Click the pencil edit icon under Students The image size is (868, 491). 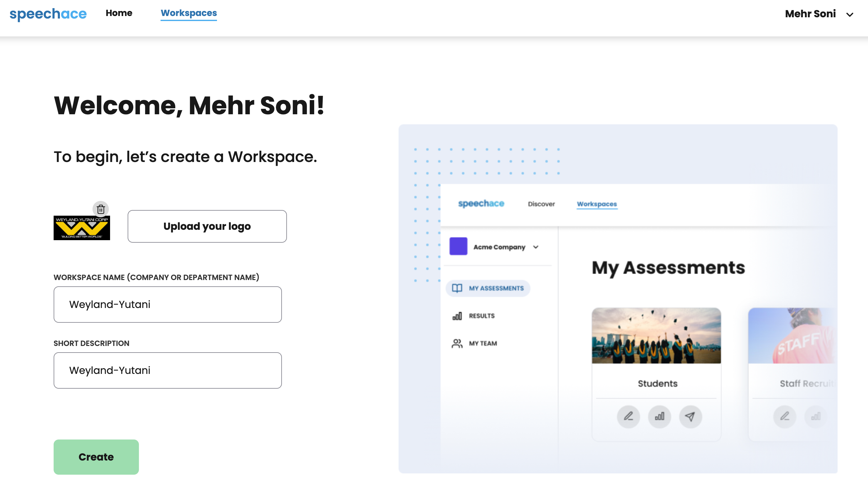[628, 417]
